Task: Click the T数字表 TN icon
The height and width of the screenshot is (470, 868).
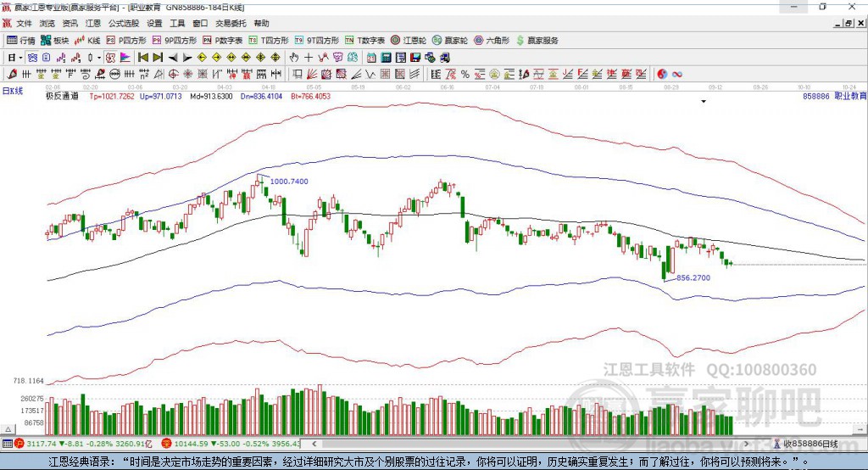Action: pyautogui.click(x=348, y=41)
